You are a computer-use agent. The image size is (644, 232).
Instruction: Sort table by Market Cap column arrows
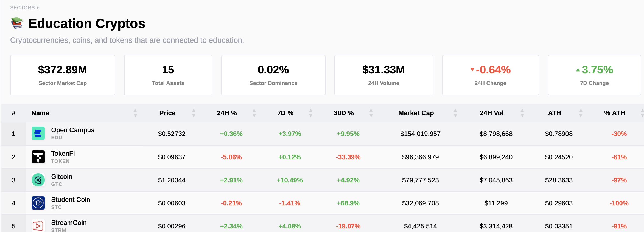pyautogui.click(x=455, y=113)
